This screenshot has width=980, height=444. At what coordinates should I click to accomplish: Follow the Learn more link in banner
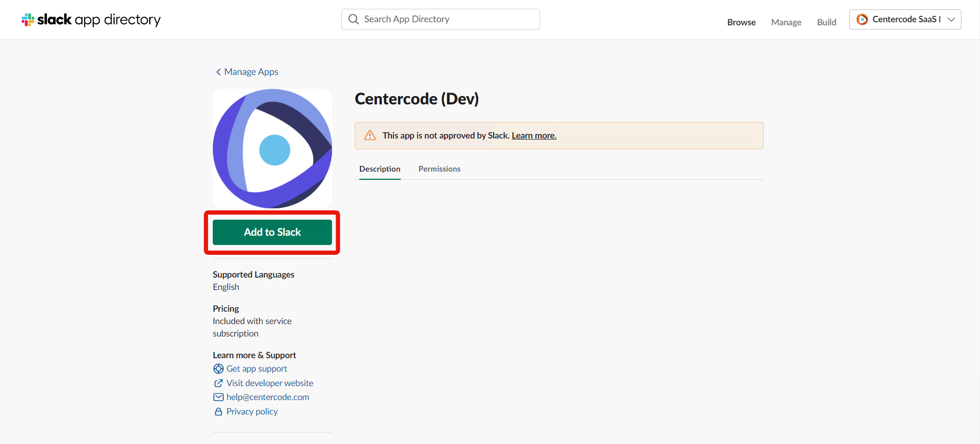pyautogui.click(x=534, y=135)
